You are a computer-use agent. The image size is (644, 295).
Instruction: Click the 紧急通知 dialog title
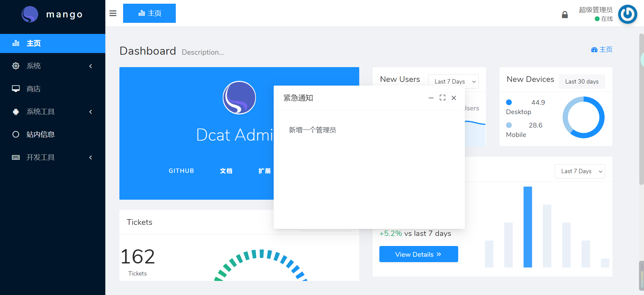(x=298, y=98)
